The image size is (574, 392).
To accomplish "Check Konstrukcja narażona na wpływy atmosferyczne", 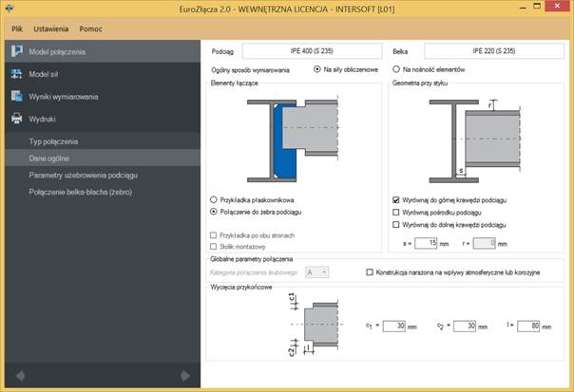I will coord(370,272).
